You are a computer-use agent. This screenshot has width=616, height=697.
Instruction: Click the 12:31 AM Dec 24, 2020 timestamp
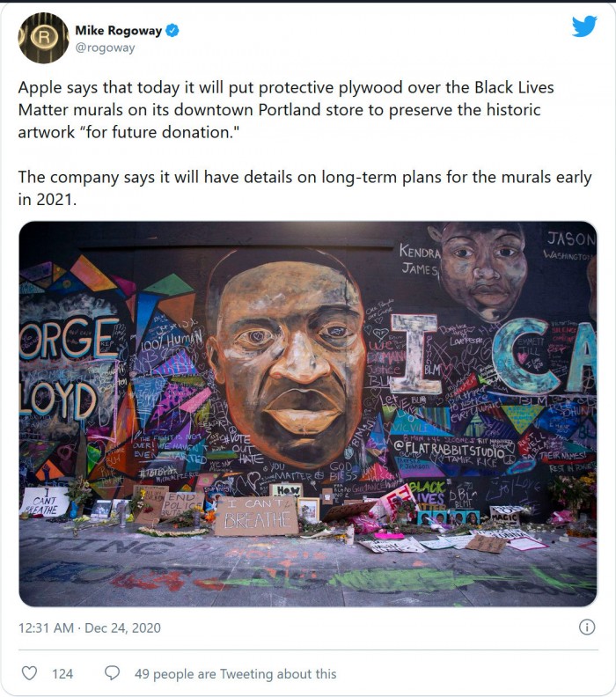click(x=90, y=627)
